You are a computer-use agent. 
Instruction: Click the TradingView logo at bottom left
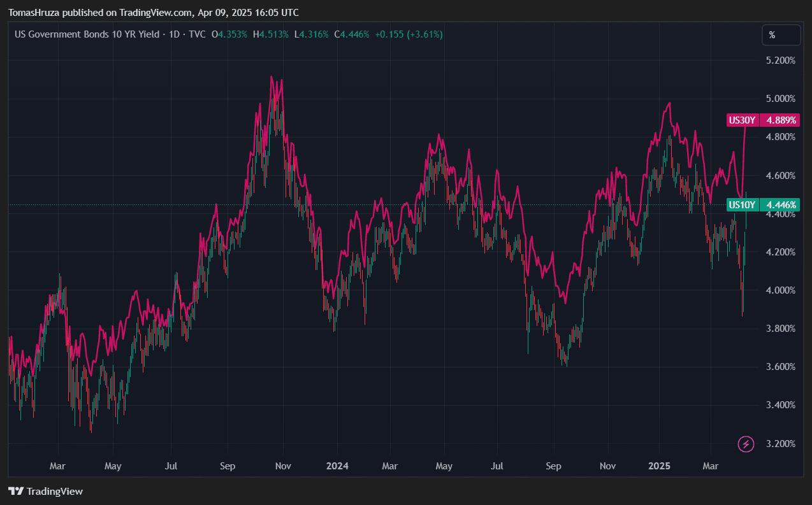click(45, 491)
